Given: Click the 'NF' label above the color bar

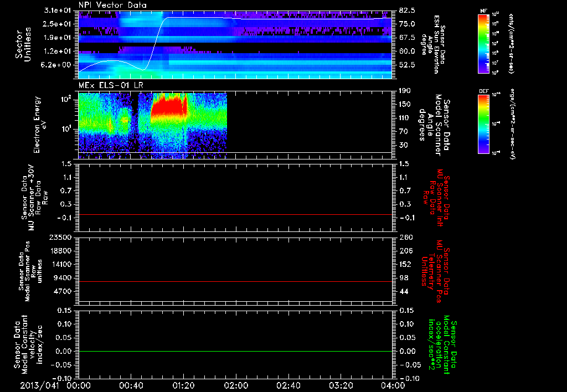Looking at the screenshot, I should point(483,11).
